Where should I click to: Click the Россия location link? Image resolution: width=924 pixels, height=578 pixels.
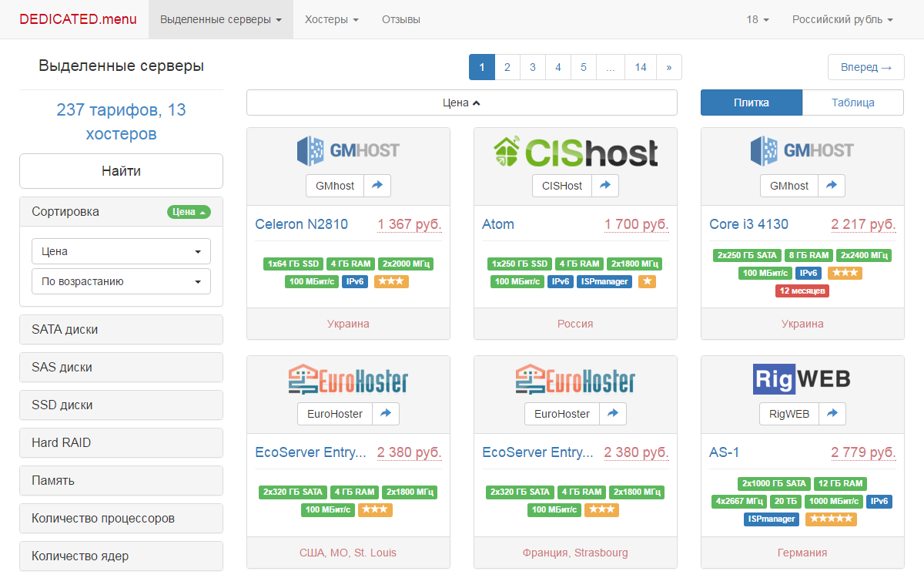click(x=575, y=324)
